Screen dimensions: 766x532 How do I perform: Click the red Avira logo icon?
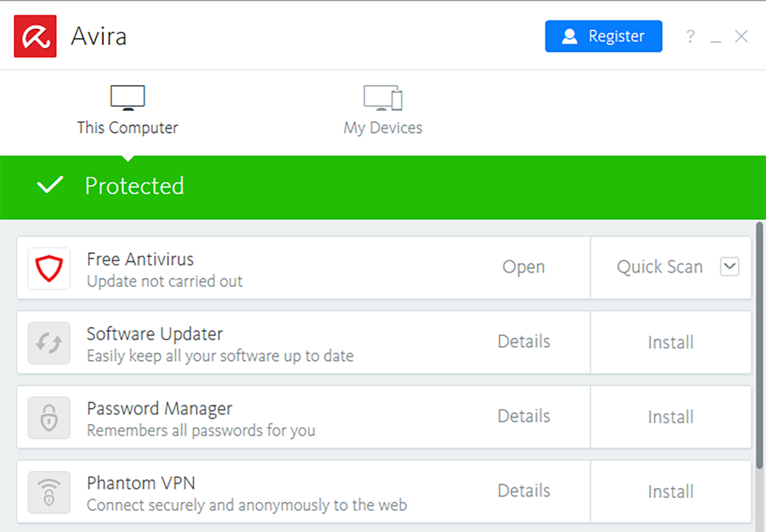(x=35, y=36)
